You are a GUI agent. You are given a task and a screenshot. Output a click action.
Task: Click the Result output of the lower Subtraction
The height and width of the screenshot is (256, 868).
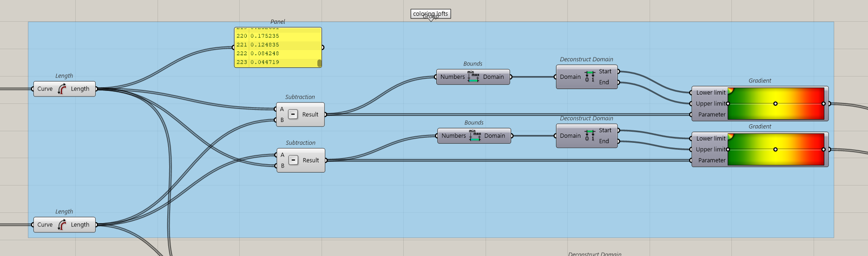coord(311,160)
